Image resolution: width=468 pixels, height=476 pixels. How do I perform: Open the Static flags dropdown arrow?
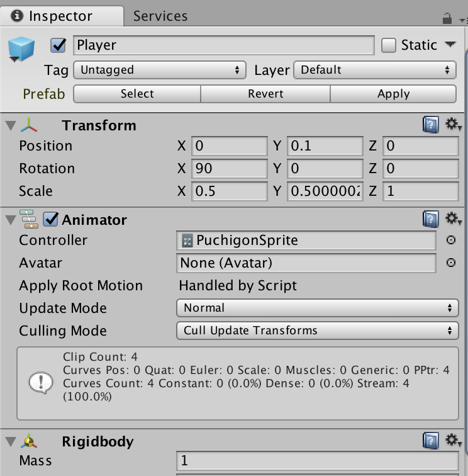click(450, 45)
